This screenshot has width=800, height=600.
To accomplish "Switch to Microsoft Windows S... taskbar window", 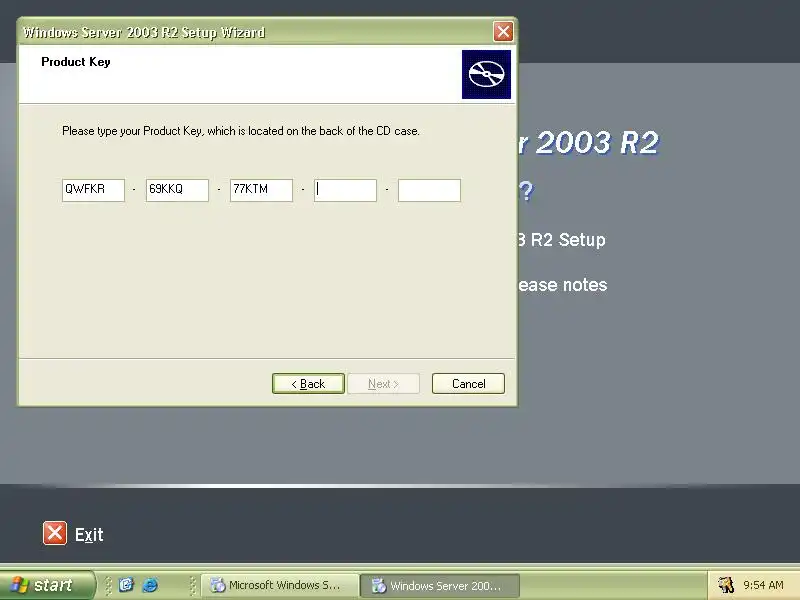I will click(280, 585).
